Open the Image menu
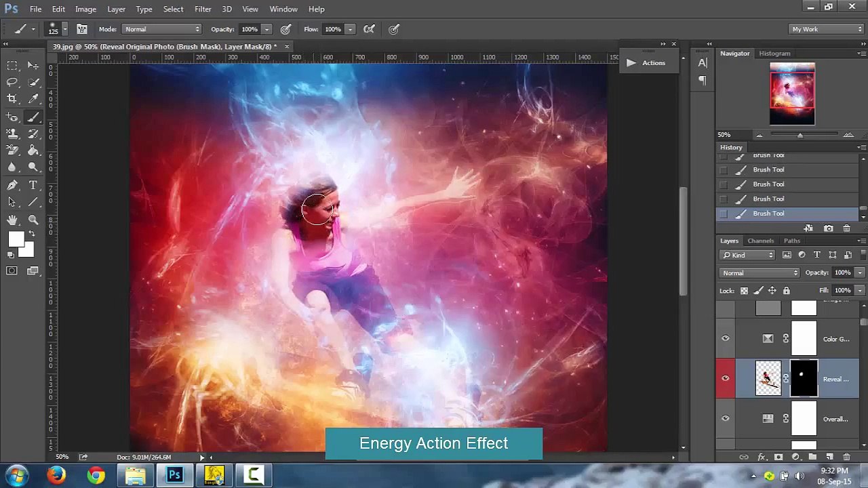This screenshot has width=868, height=488. point(85,9)
